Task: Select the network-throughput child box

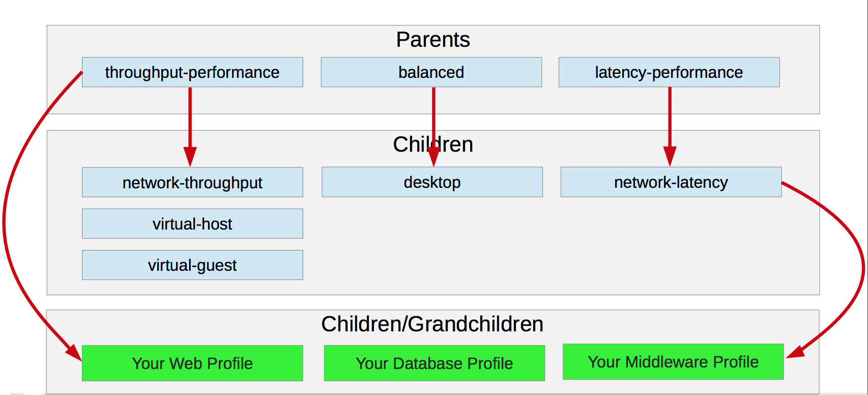Action: click(x=192, y=182)
